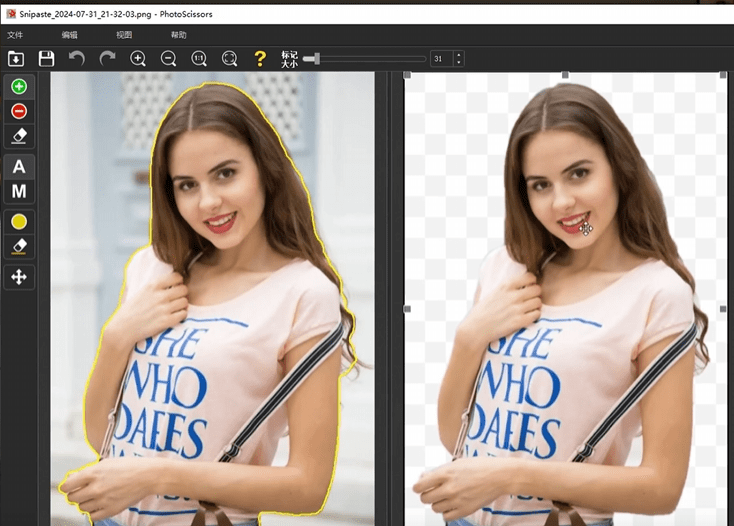The height and width of the screenshot is (526, 734).
Task: Open the 编辑 menu
Action: coord(70,35)
